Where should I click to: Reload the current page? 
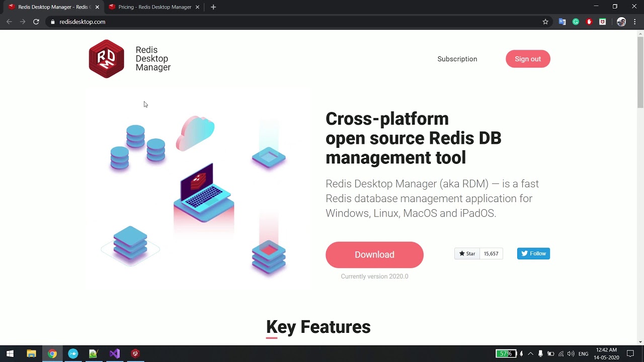pyautogui.click(x=36, y=22)
